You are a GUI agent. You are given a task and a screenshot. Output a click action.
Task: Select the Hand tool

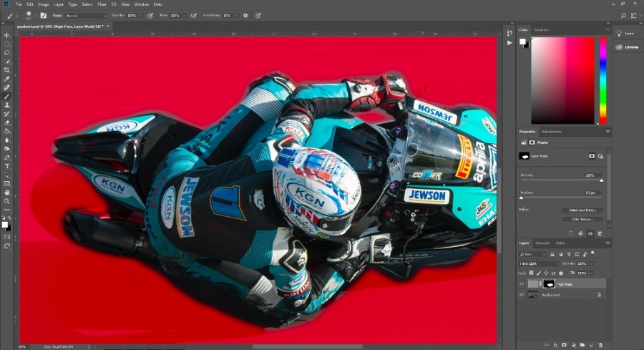[x=6, y=193]
